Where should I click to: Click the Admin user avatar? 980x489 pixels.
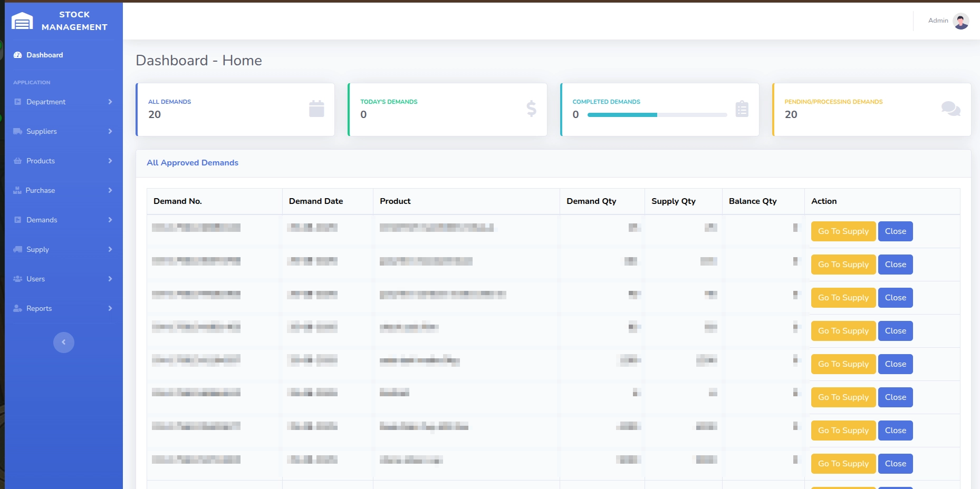coord(961,21)
